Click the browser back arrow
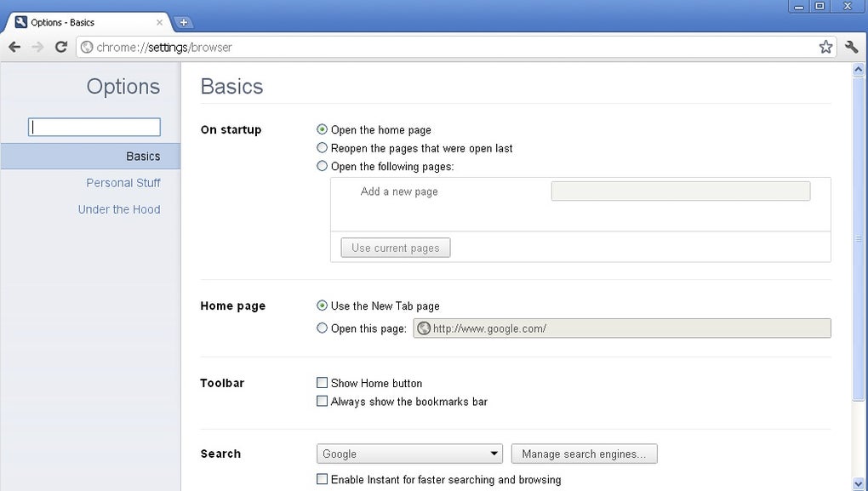The width and height of the screenshot is (868, 491). (x=15, y=47)
